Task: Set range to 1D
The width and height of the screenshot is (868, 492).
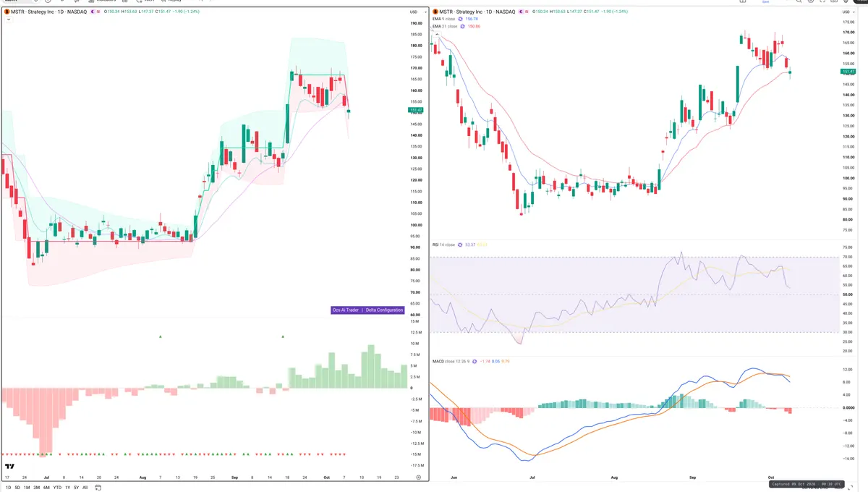Action: (x=7, y=488)
